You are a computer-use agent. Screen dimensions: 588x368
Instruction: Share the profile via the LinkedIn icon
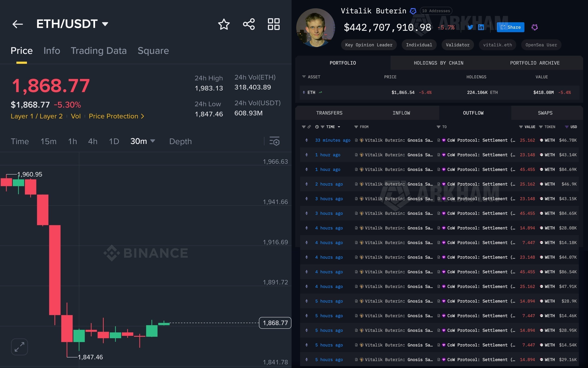tap(481, 27)
